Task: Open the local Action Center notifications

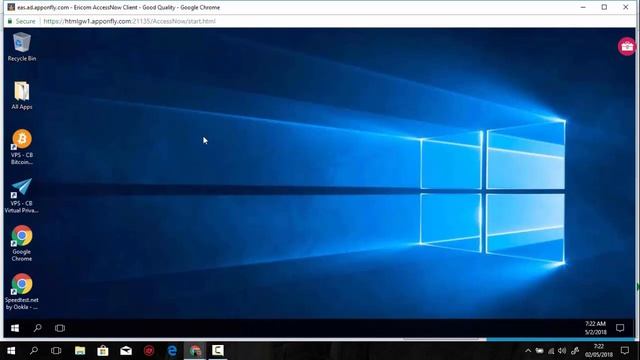Action: tap(625, 351)
